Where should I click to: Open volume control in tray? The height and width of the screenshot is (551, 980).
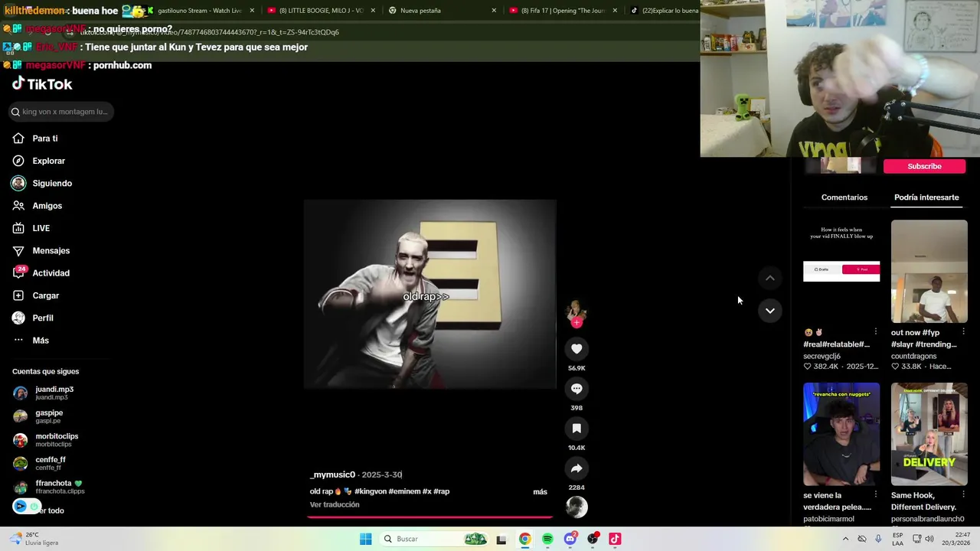929,539
